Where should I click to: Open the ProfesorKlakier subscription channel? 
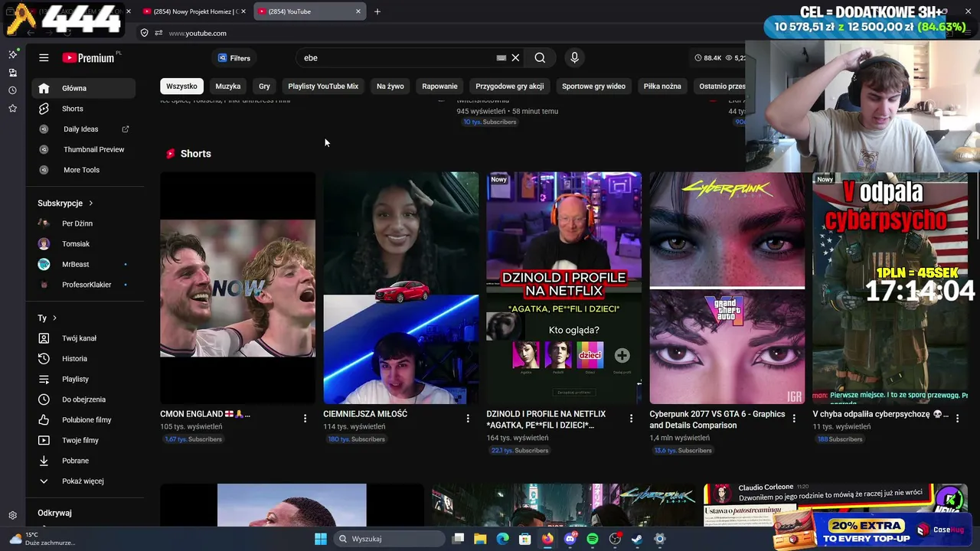[x=84, y=285]
